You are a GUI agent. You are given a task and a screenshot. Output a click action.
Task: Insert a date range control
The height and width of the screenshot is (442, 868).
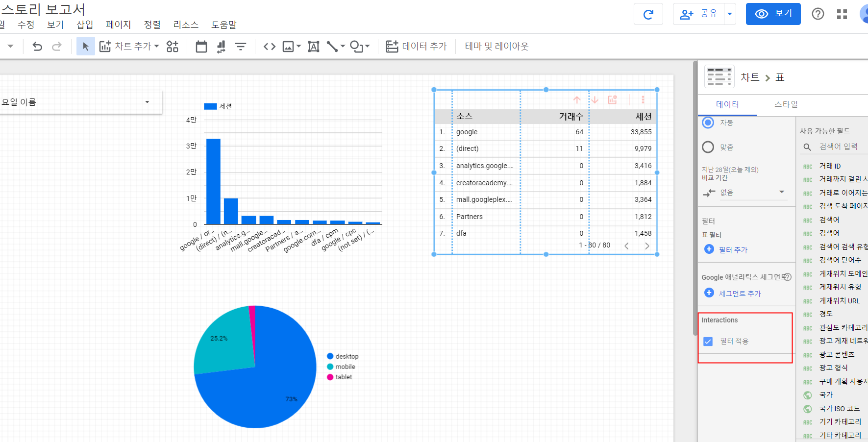pos(201,47)
